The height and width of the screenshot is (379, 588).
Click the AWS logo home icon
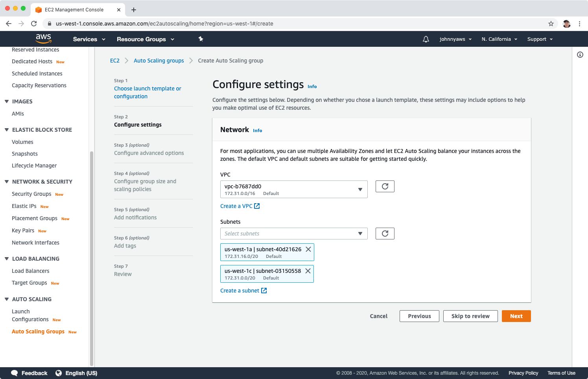coord(43,39)
